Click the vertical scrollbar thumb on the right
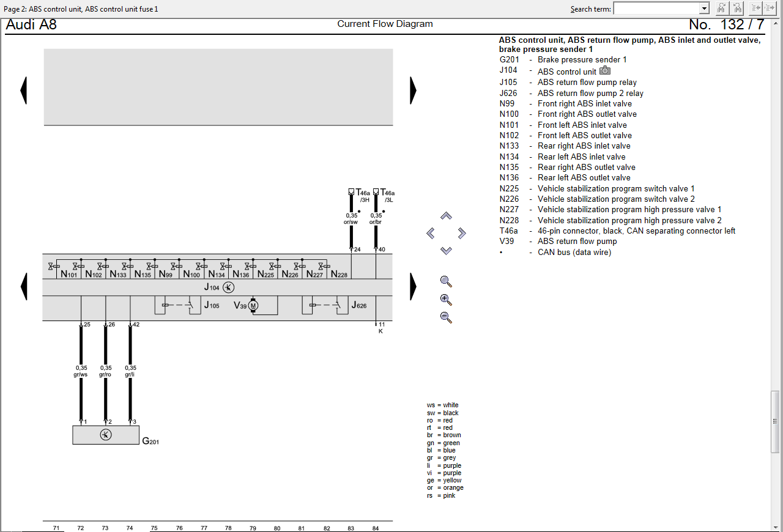 pos(775,422)
